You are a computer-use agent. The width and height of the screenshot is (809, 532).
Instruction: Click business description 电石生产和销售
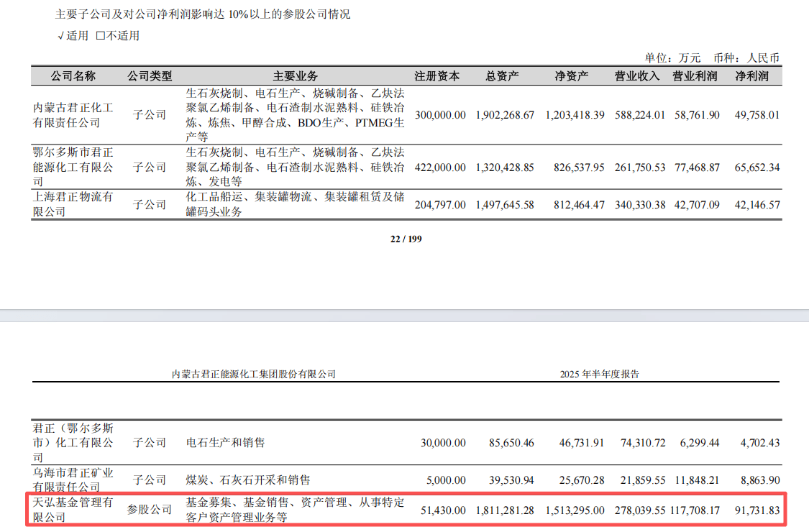(226, 443)
